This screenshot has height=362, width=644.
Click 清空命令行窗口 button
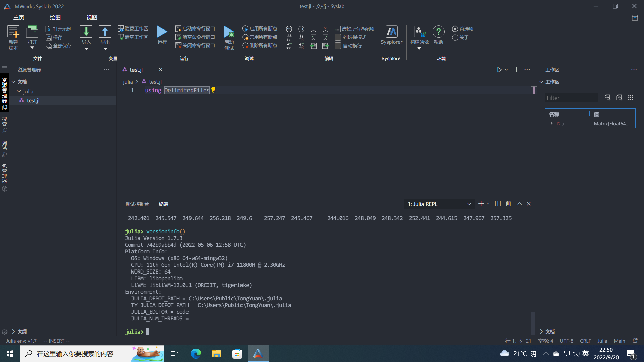(x=195, y=37)
